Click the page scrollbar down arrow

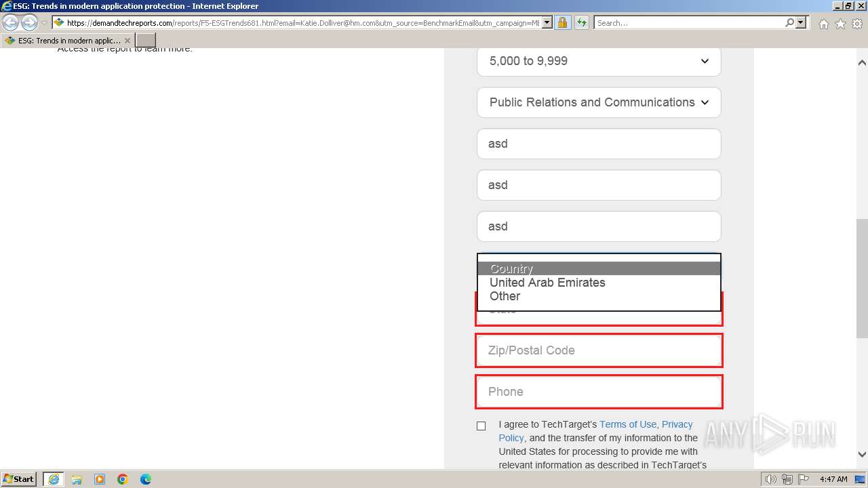click(x=862, y=454)
